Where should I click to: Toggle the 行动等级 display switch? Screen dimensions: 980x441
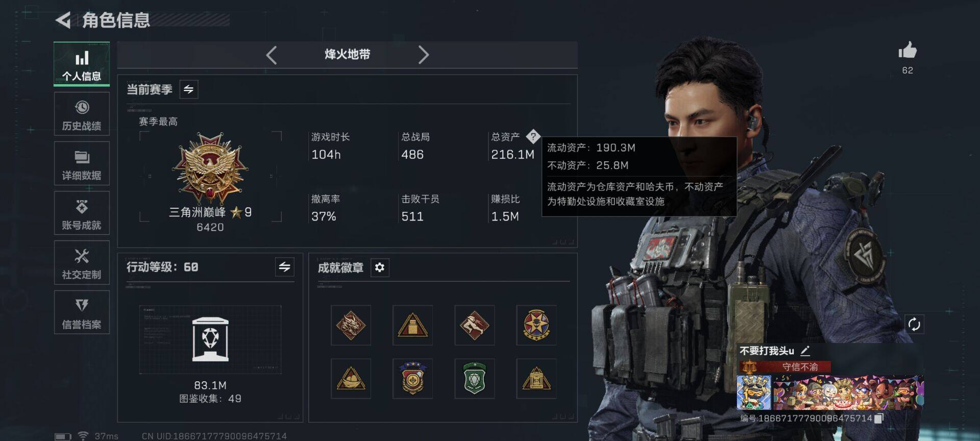point(285,267)
